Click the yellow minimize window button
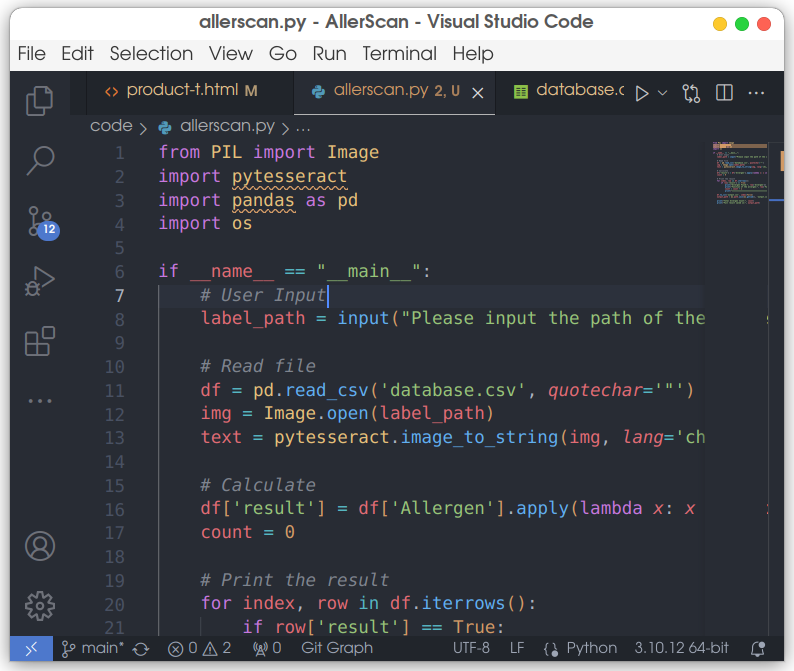The image size is (794, 671). (720, 24)
